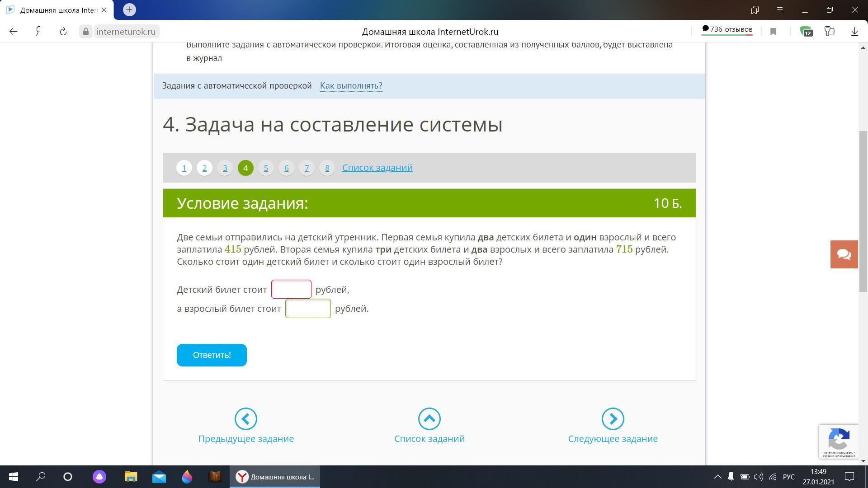Click the page vertical scrollbar thumb
Image resolution: width=868 pixels, height=488 pixels.
click(863, 211)
